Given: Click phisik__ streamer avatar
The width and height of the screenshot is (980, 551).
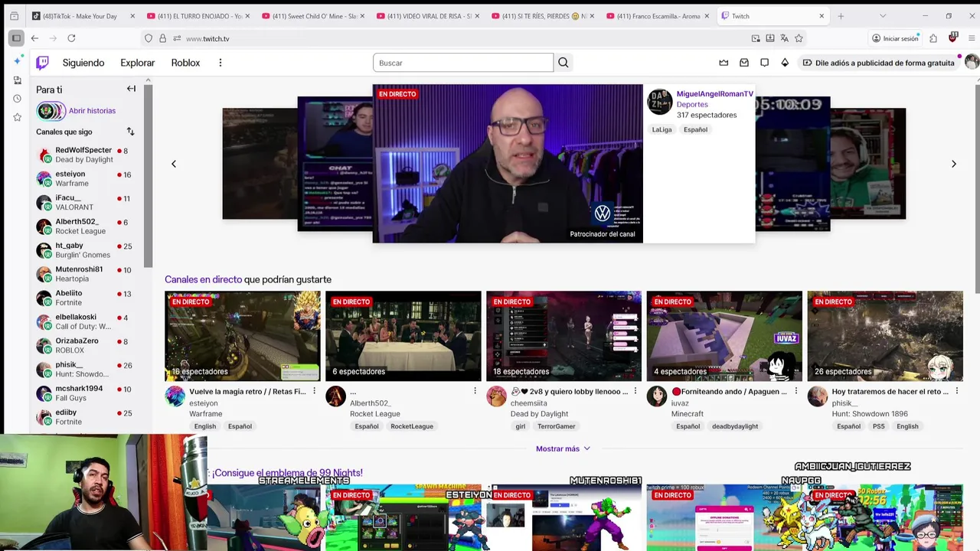Looking at the screenshot, I should pos(818,396).
